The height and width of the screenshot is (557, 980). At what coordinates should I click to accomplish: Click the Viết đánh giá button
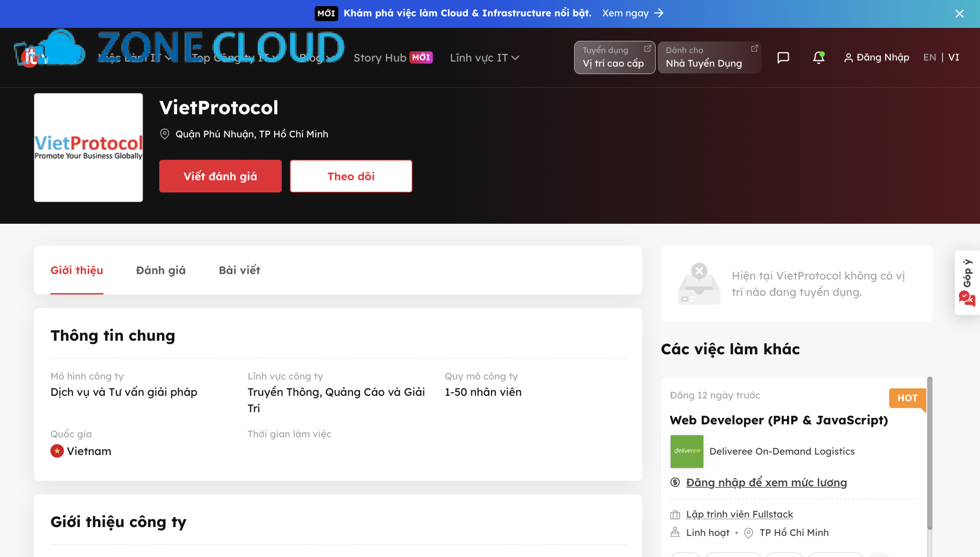220,176
